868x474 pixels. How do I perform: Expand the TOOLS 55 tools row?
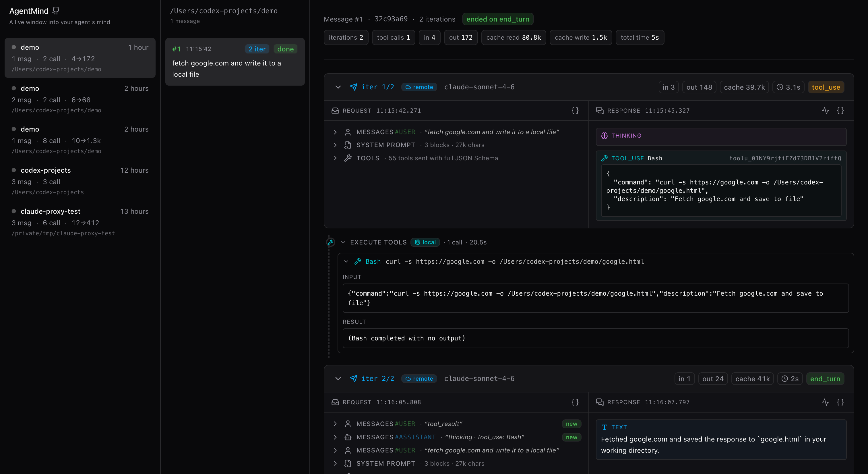click(x=335, y=158)
